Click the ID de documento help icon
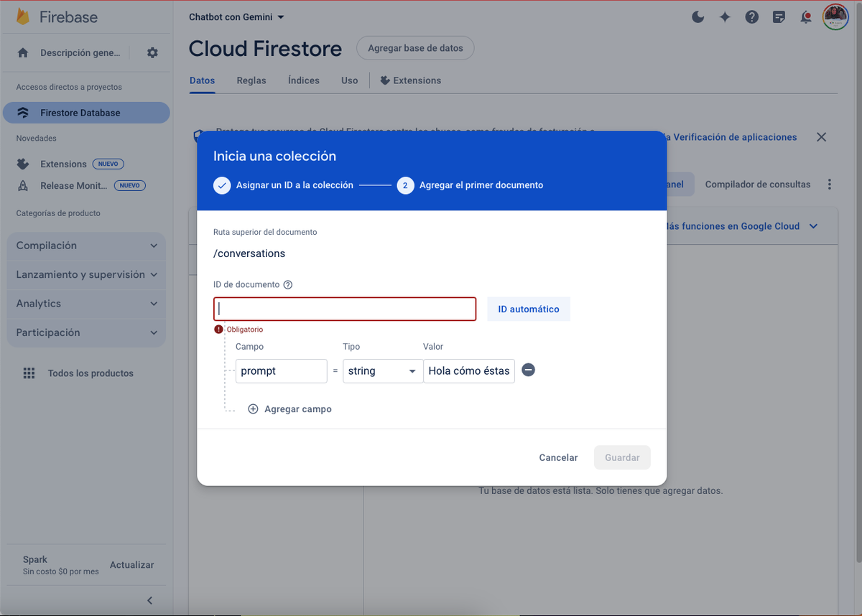The width and height of the screenshot is (862, 616). [x=288, y=284]
